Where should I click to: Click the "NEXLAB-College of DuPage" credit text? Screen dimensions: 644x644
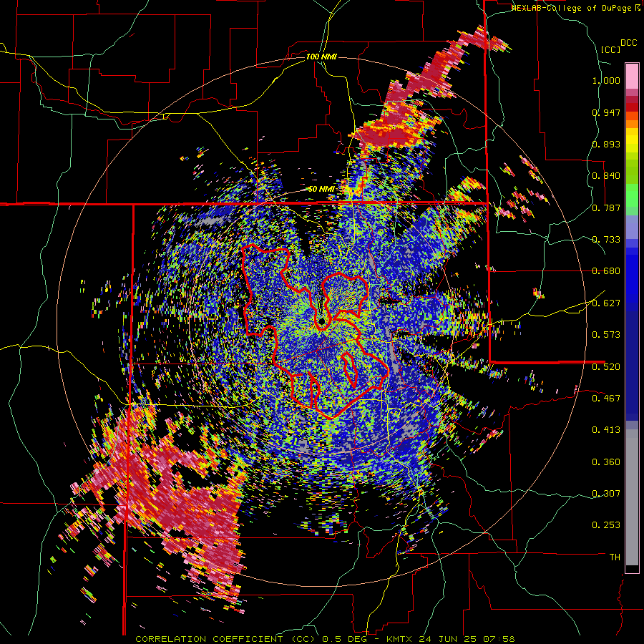(x=571, y=8)
